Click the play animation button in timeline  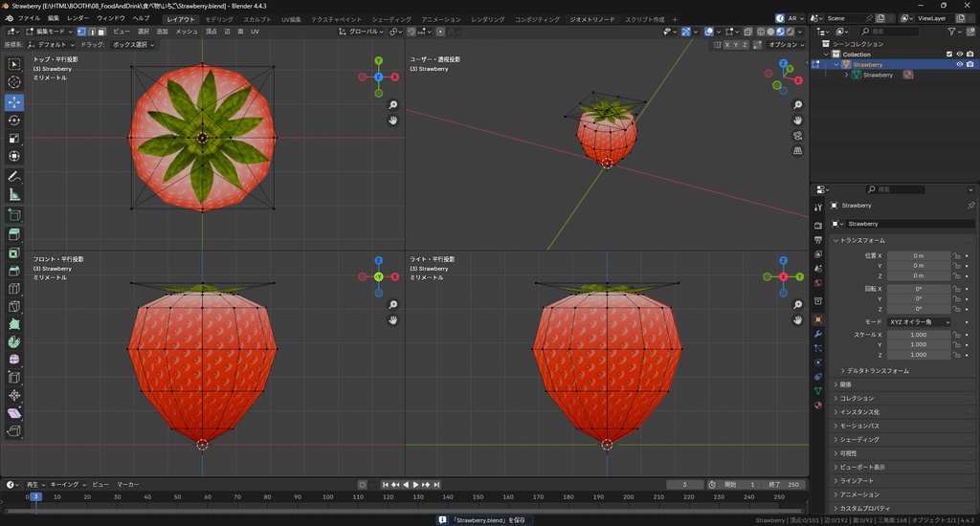click(x=416, y=485)
